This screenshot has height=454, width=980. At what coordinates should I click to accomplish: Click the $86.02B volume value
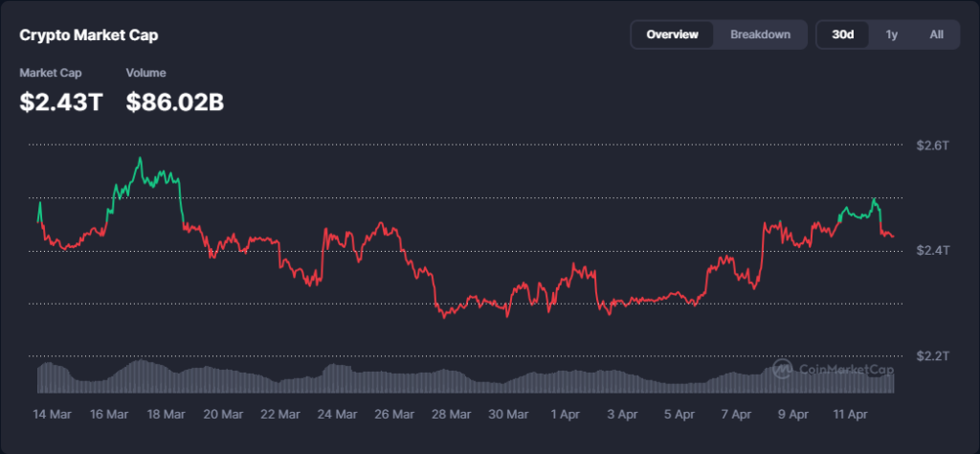coord(175,102)
